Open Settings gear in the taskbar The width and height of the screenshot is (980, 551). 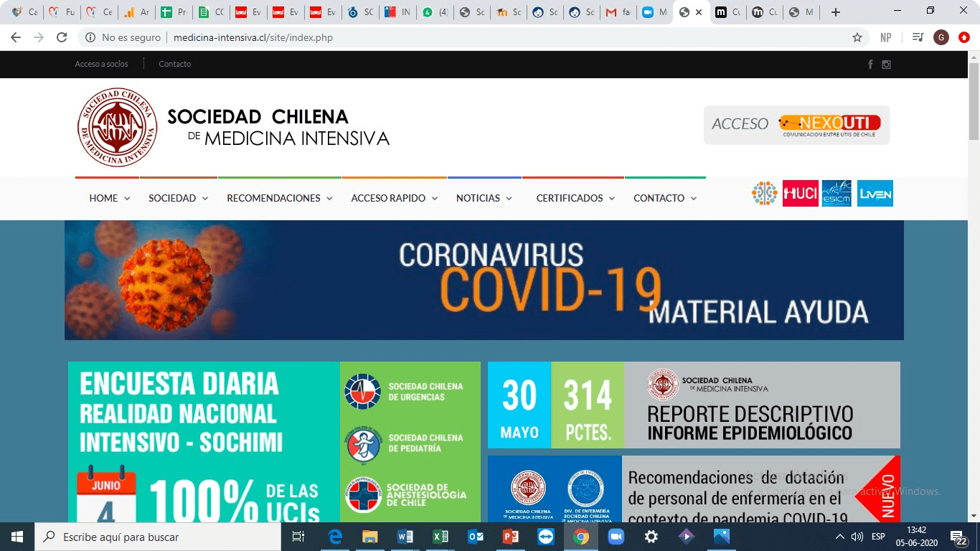[x=651, y=537]
